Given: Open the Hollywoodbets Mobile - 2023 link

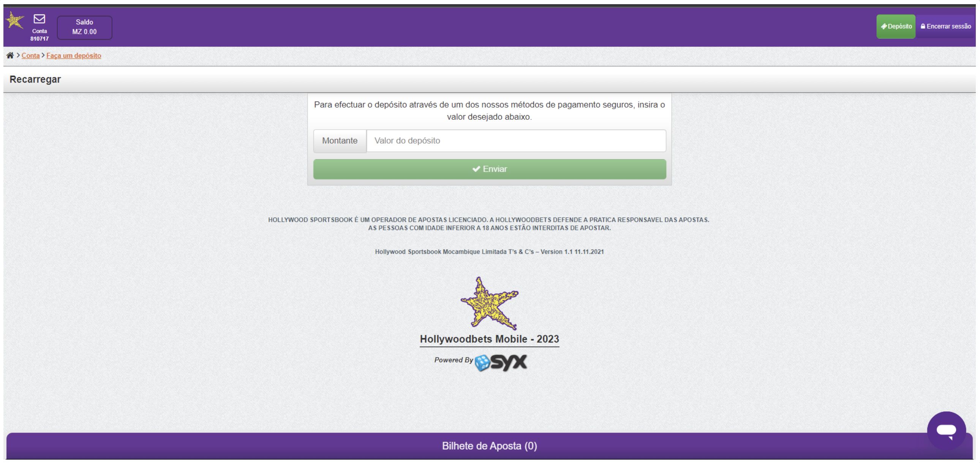Looking at the screenshot, I should coord(490,339).
